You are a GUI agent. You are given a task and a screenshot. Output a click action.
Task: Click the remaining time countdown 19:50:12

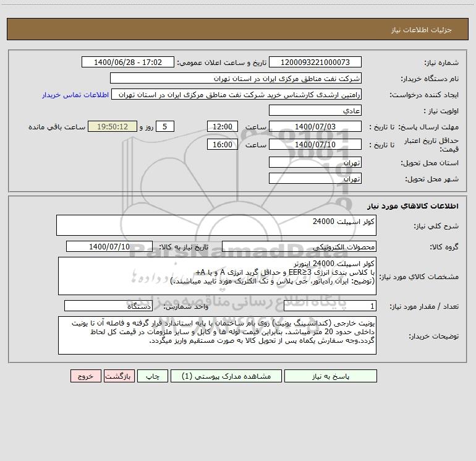click(x=113, y=126)
